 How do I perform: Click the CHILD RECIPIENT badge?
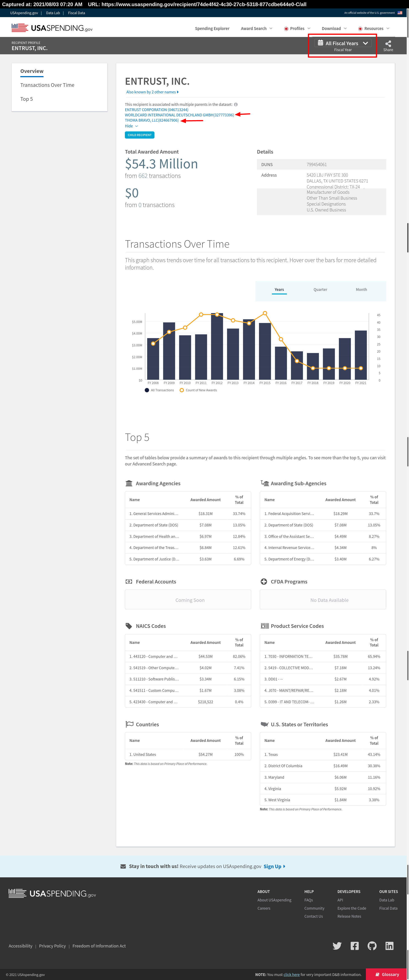pyautogui.click(x=140, y=135)
